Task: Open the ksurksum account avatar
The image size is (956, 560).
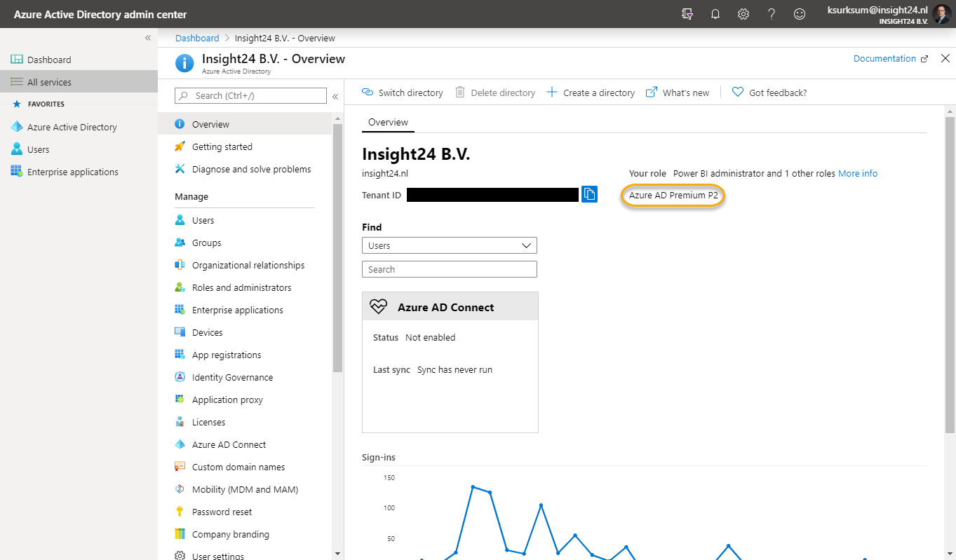Action: [x=942, y=14]
